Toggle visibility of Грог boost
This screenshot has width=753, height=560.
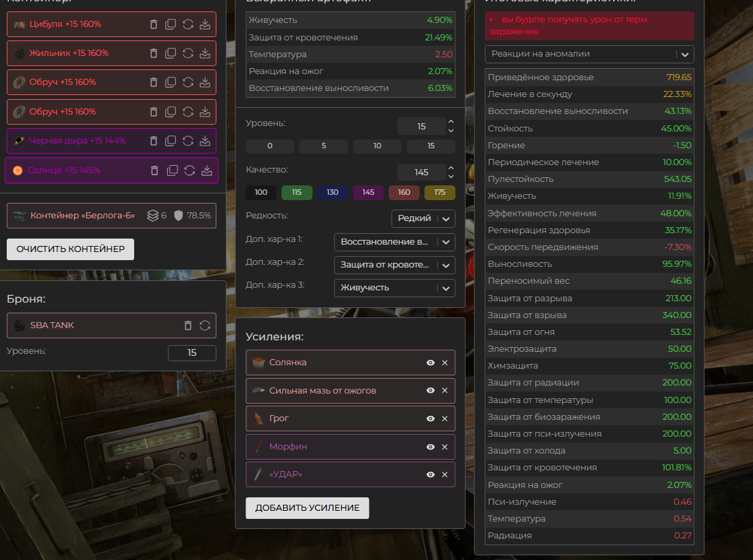pos(430,418)
